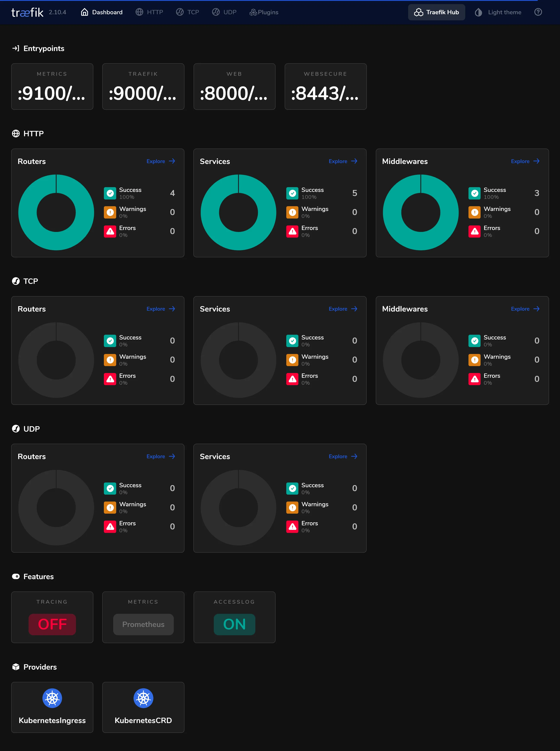This screenshot has height=751, width=560.
Task: Open the HTTP section from the navigation bar
Action: coord(150,12)
